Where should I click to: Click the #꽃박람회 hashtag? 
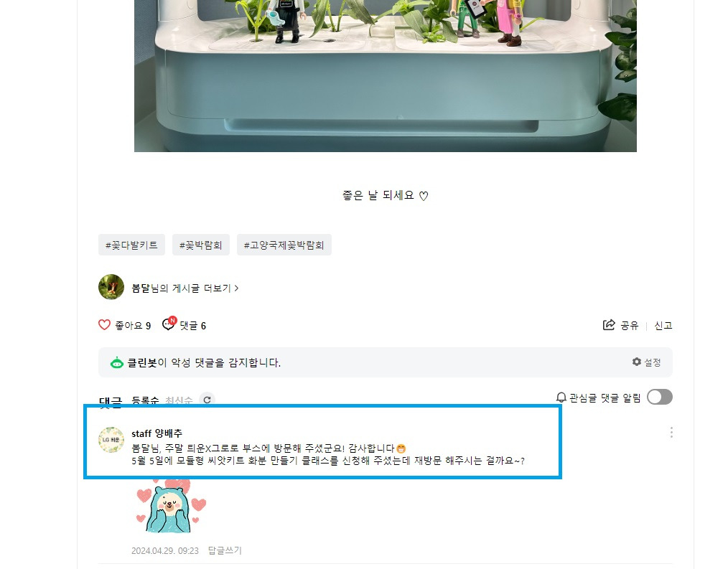pos(200,245)
